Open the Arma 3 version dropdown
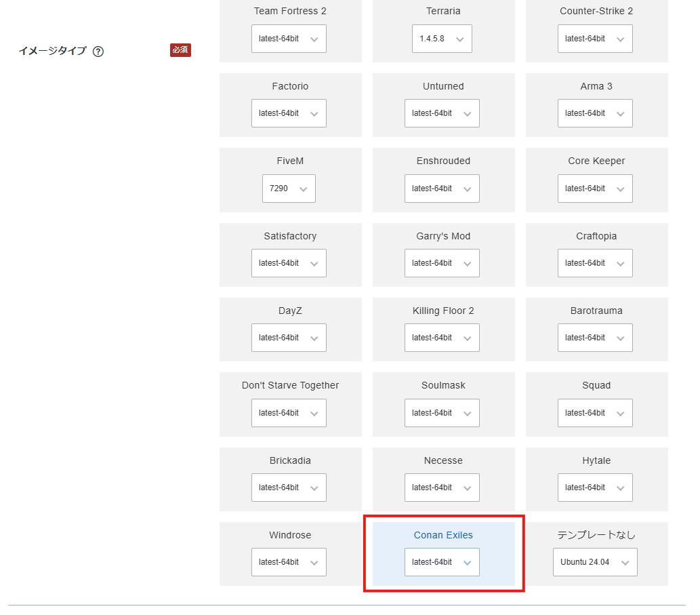700x615 pixels. point(595,113)
